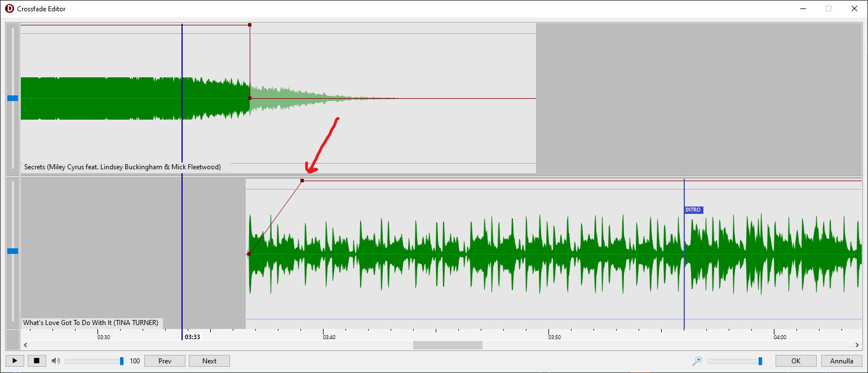This screenshot has height=373, width=868.
Task: Click the 03:40 mark on the time ruler
Action: tap(329, 337)
